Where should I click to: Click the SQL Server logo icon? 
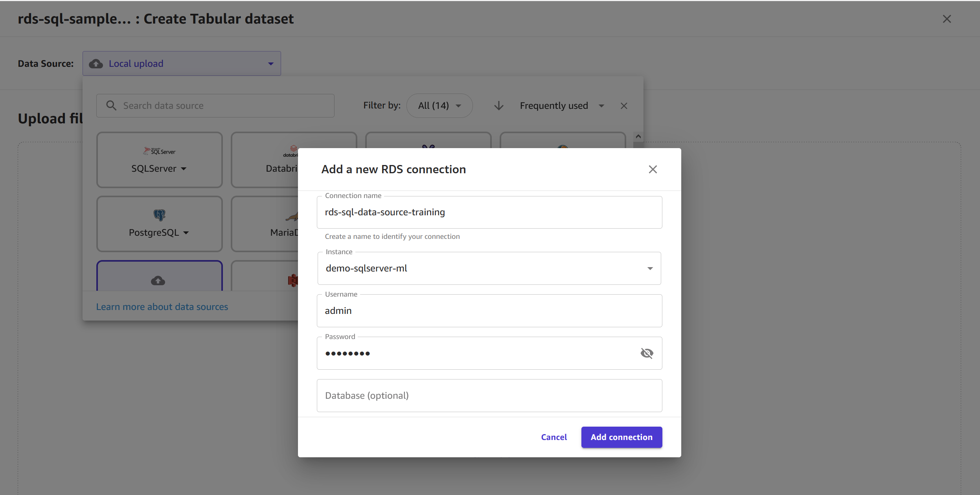tap(159, 151)
